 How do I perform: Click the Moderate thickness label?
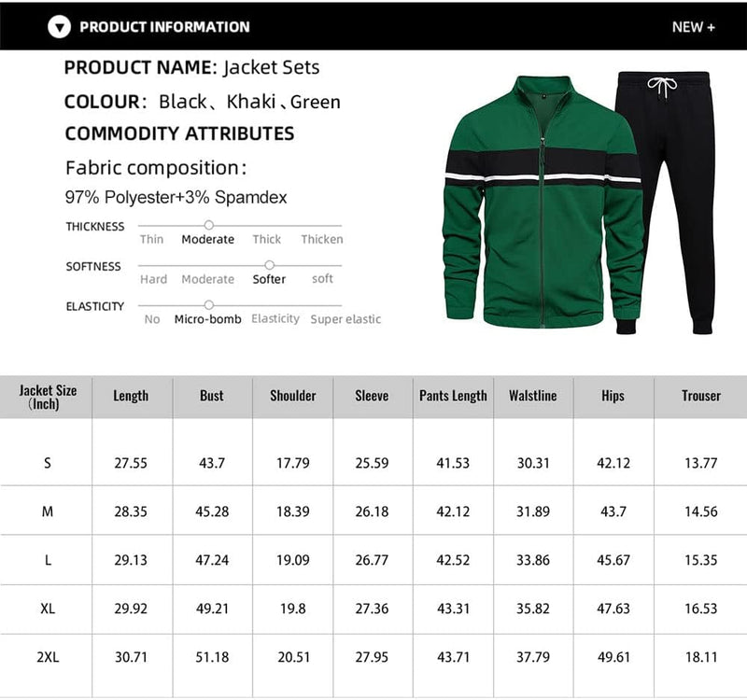207,240
